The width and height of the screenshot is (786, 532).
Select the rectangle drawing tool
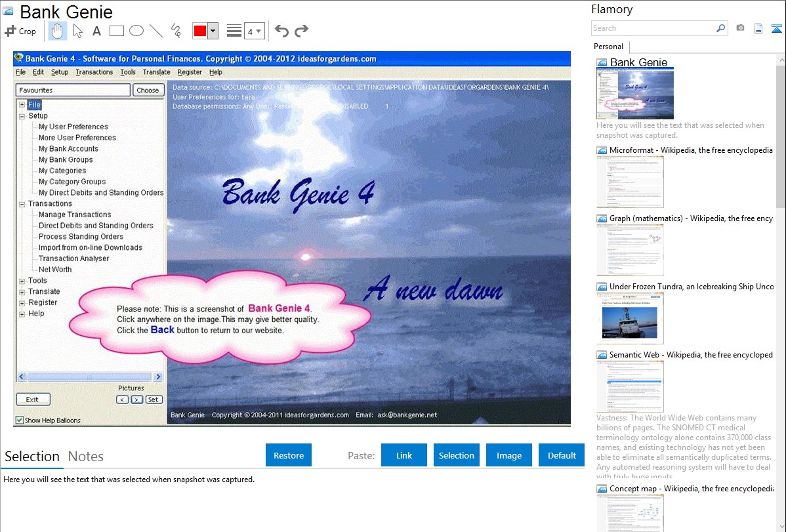pos(116,31)
